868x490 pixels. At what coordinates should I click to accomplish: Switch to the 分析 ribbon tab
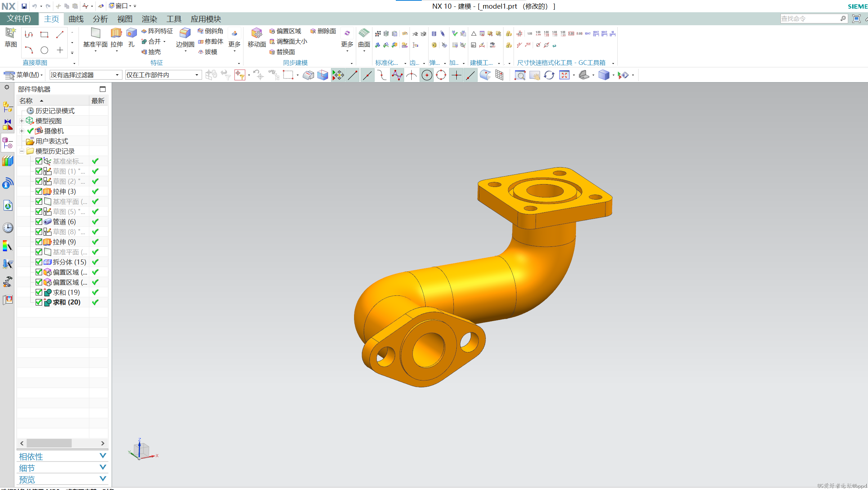tap(100, 19)
